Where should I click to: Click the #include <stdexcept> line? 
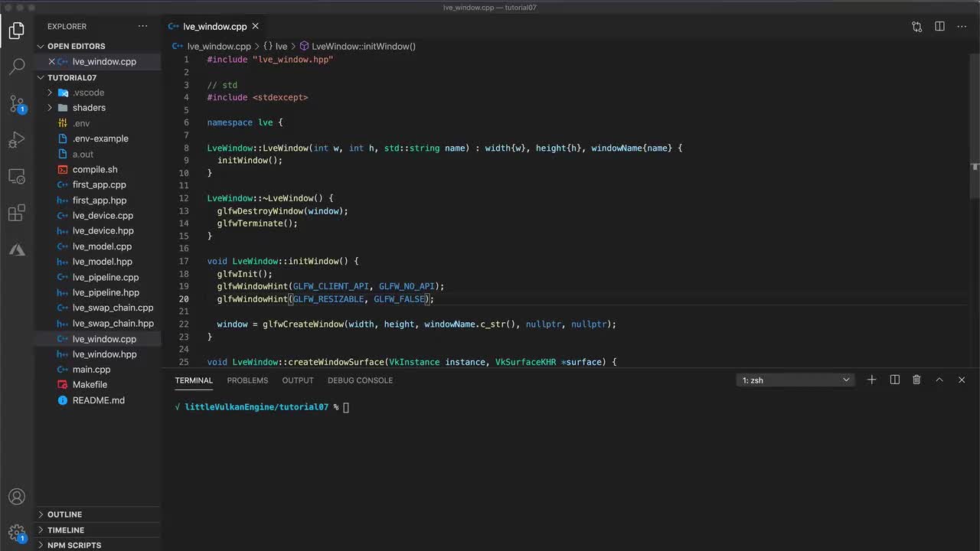point(257,97)
